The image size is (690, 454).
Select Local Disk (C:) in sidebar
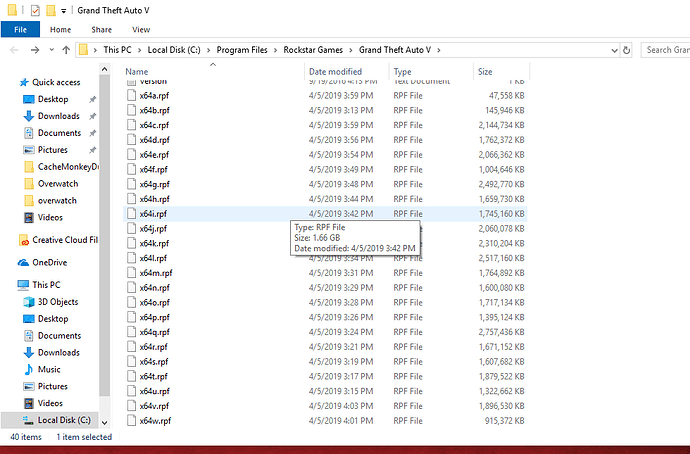point(64,420)
